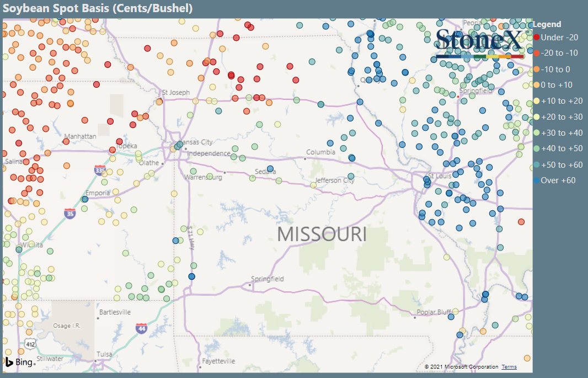Click the Sedalia city label
588x378 pixels.
coord(265,172)
